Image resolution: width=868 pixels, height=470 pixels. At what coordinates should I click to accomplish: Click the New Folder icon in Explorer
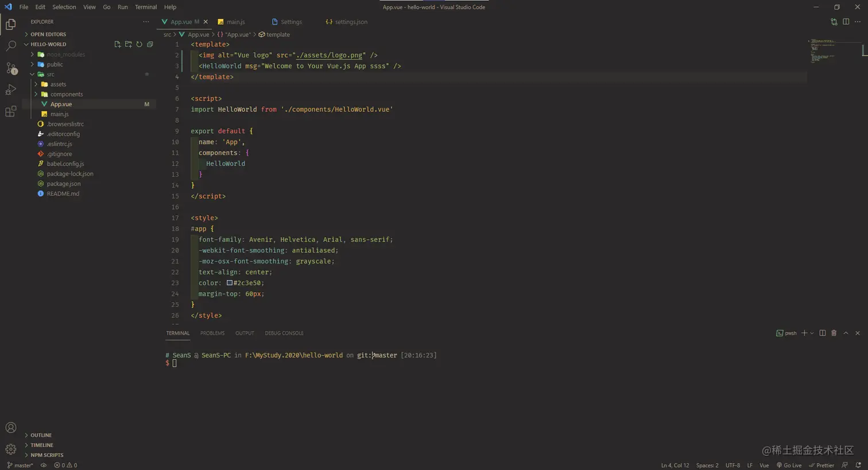[x=129, y=44]
